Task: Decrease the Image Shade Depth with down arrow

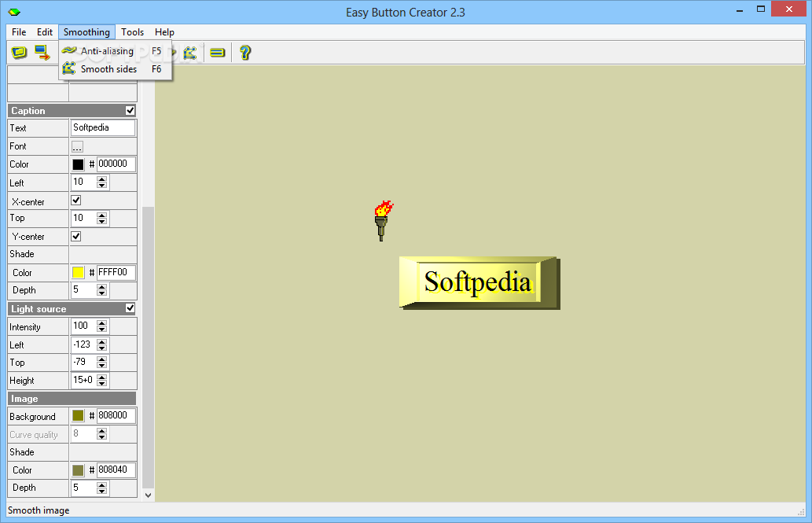Action: [x=102, y=492]
